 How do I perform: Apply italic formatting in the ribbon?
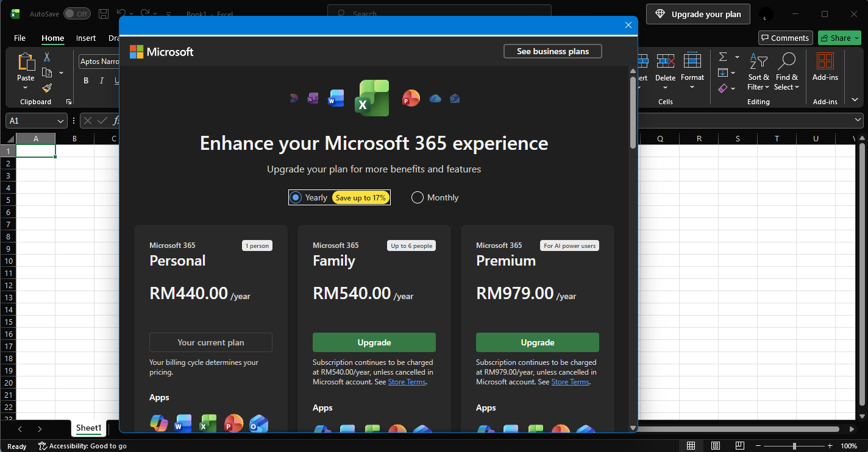coord(101,81)
